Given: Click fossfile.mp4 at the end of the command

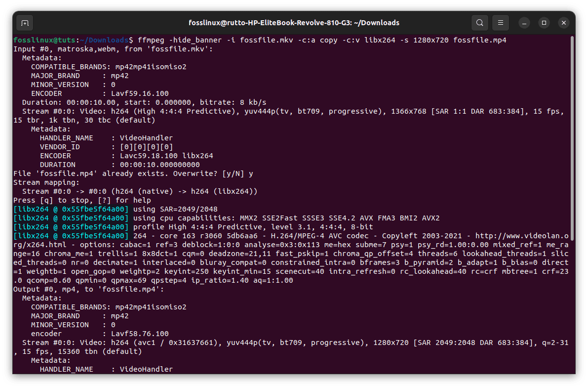Looking at the screenshot, I should (479, 40).
